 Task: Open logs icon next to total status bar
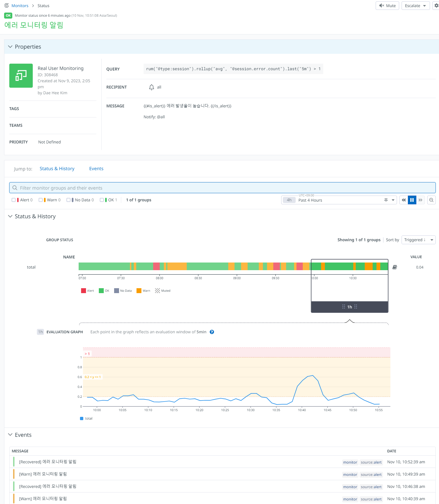395,267
